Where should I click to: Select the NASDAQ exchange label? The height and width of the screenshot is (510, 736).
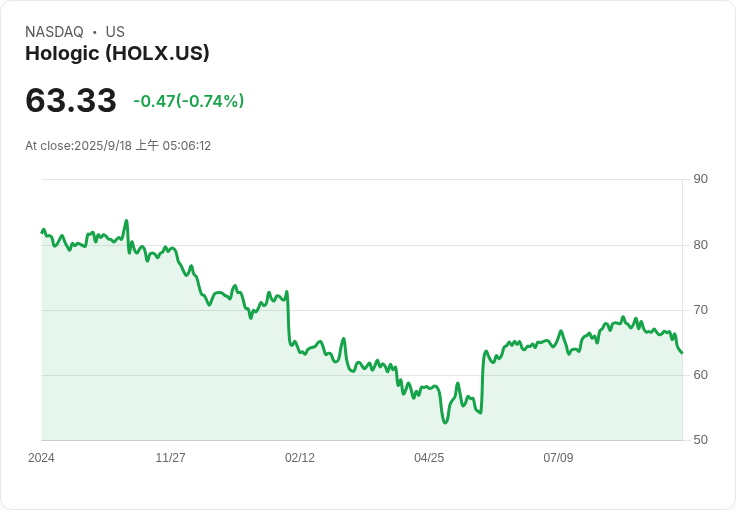click(54, 32)
